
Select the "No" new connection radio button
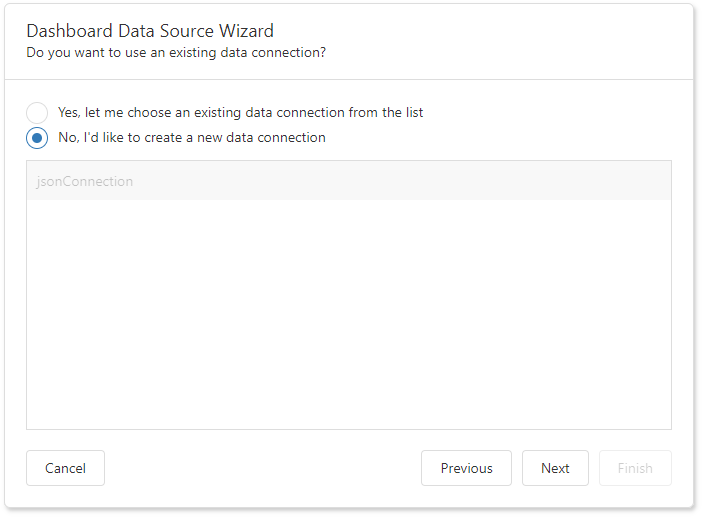pos(37,138)
